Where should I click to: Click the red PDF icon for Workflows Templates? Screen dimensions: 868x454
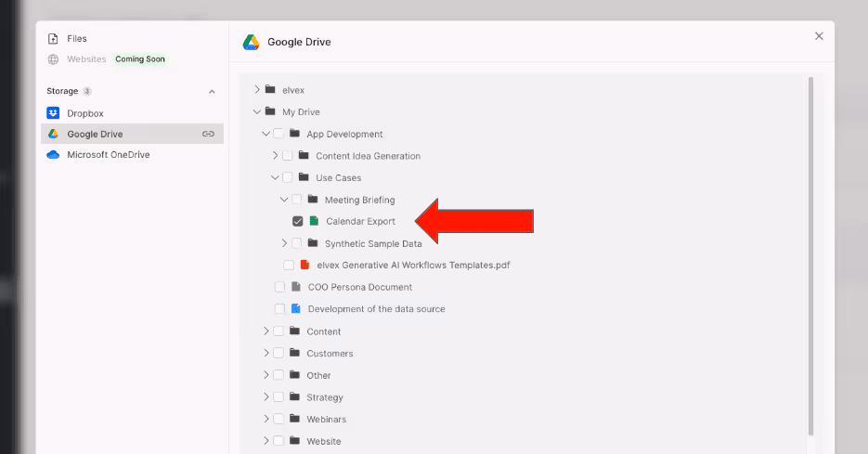[304, 265]
